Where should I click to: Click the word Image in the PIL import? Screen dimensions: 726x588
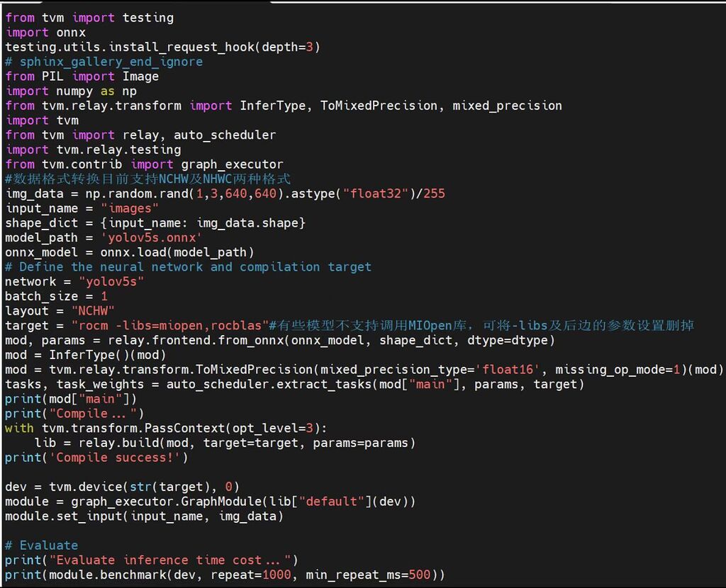[x=140, y=77]
